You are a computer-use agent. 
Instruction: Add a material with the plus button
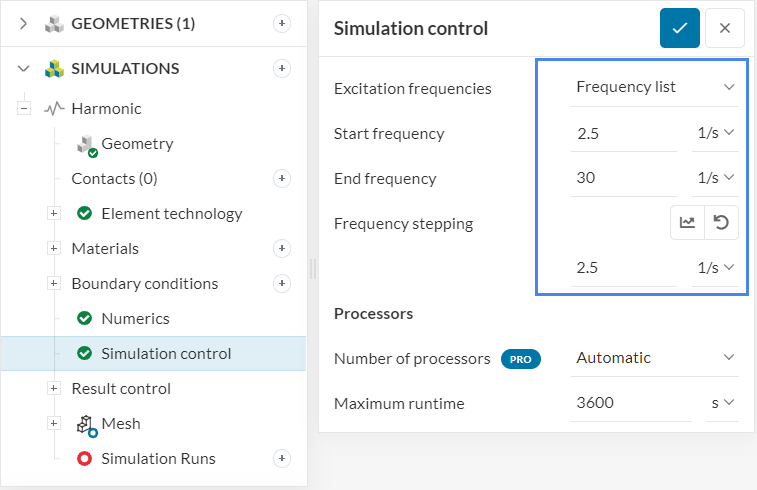click(282, 249)
